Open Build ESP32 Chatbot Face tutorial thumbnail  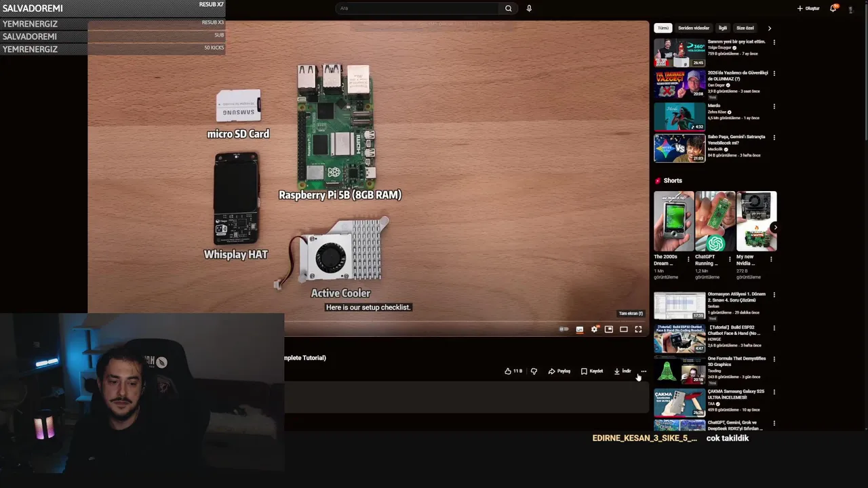679,340
